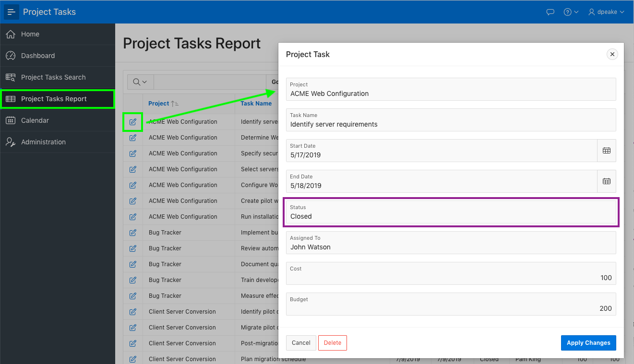Sort by the Project column header
The width and height of the screenshot is (634, 364).
(159, 104)
